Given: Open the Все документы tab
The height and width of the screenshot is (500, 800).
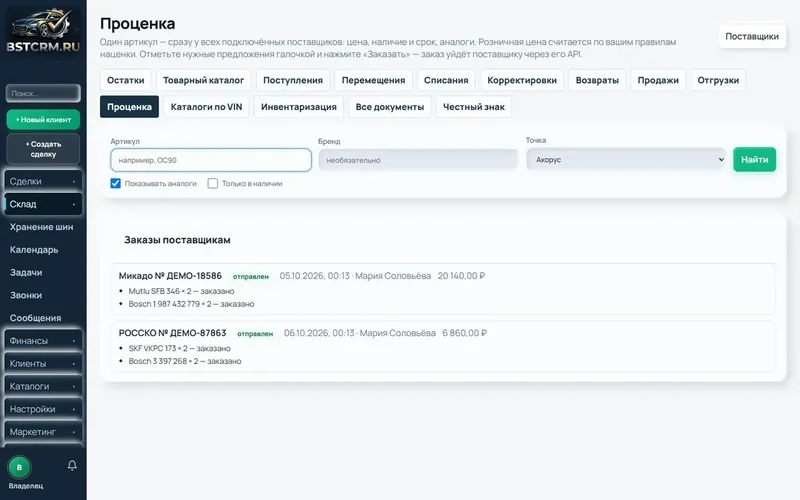Looking at the screenshot, I should click(x=390, y=107).
